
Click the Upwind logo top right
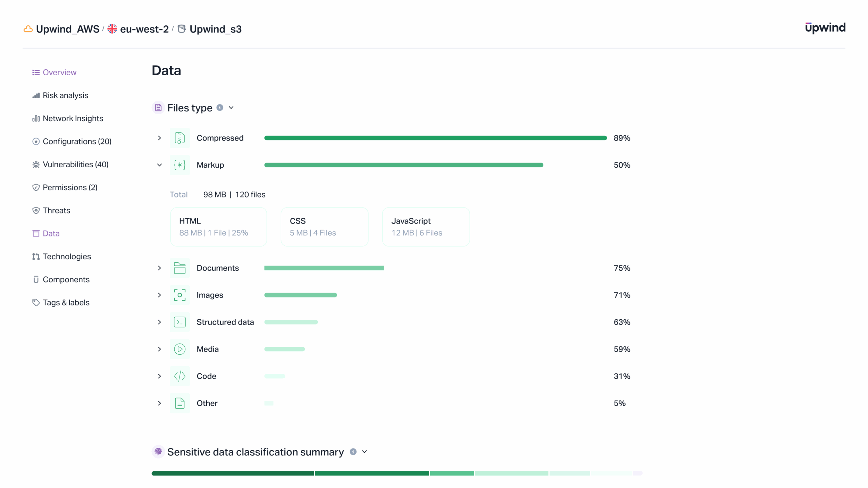[x=825, y=28]
